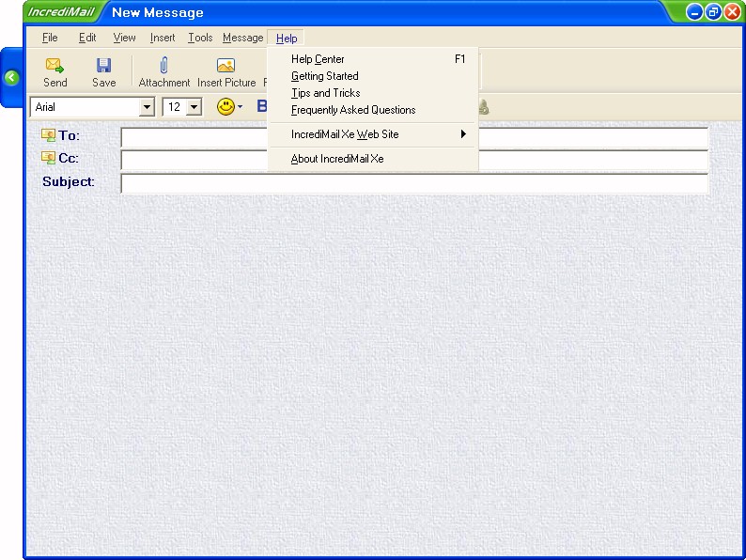Open the File menu
The height and width of the screenshot is (560, 746).
50,38
